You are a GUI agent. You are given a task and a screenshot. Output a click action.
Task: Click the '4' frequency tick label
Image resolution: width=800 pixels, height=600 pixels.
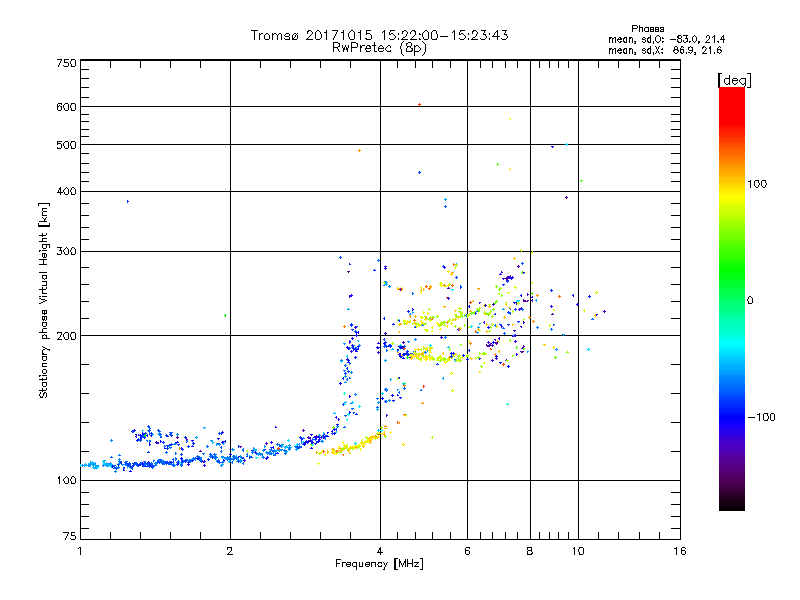pyautogui.click(x=380, y=551)
